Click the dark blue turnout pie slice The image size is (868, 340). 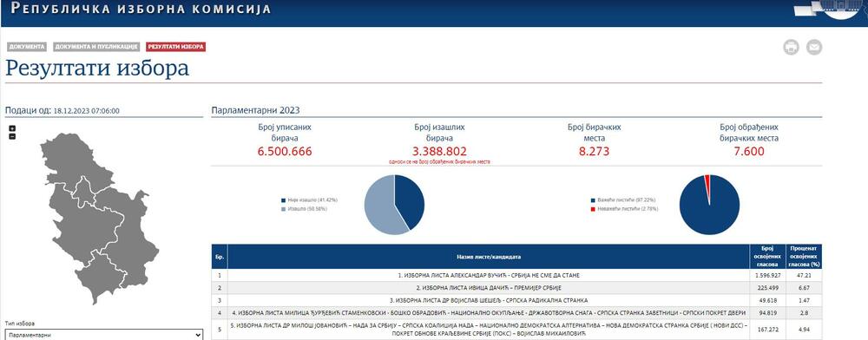coord(411,200)
